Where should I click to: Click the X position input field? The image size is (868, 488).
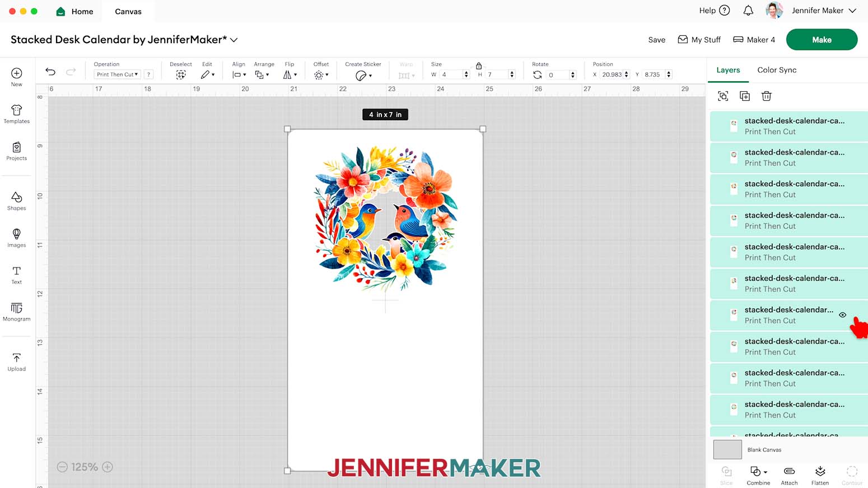click(612, 74)
